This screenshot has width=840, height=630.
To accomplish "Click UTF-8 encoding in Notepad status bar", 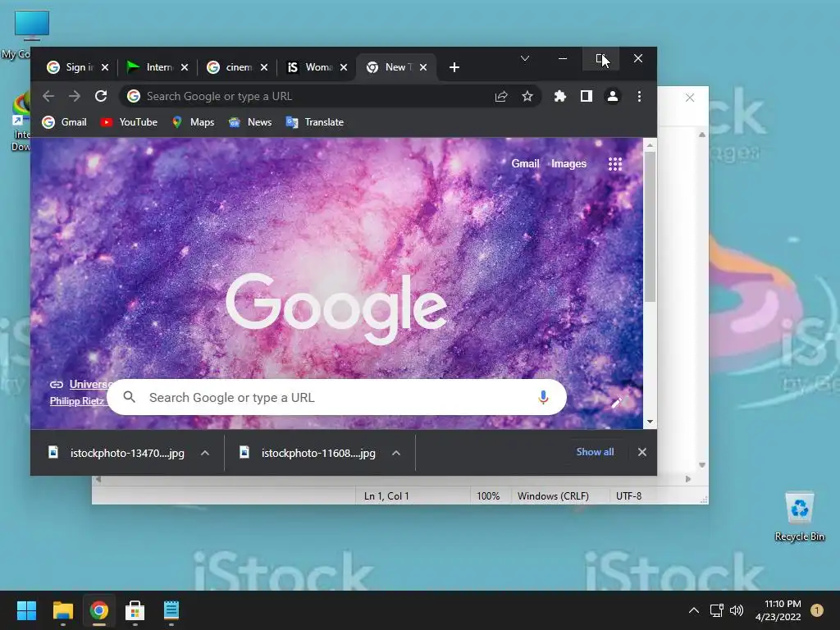I will point(629,496).
